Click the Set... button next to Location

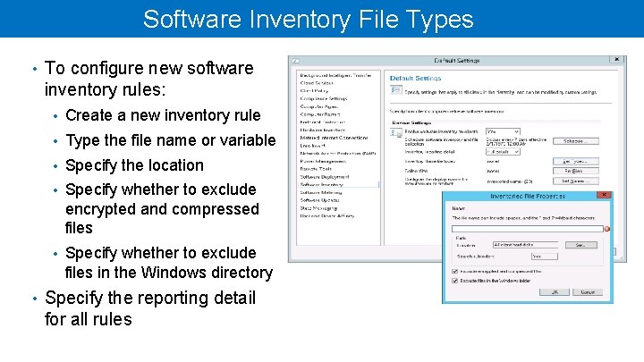pyautogui.click(x=580, y=245)
